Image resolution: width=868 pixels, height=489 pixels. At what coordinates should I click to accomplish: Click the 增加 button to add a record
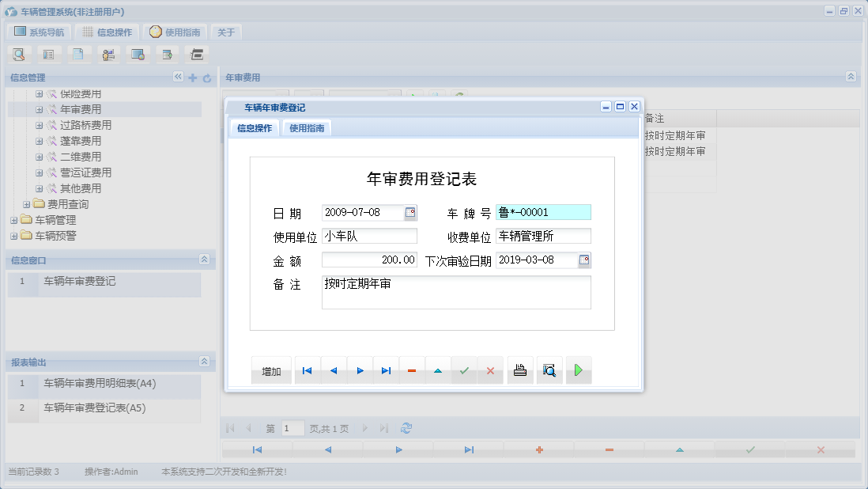click(271, 370)
